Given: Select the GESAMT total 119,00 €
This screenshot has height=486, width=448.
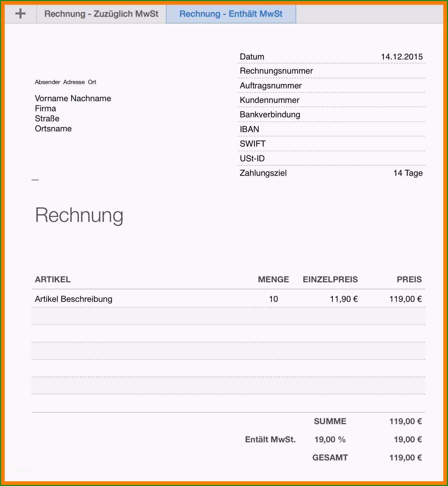Looking at the screenshot, I should pos(406,458).
